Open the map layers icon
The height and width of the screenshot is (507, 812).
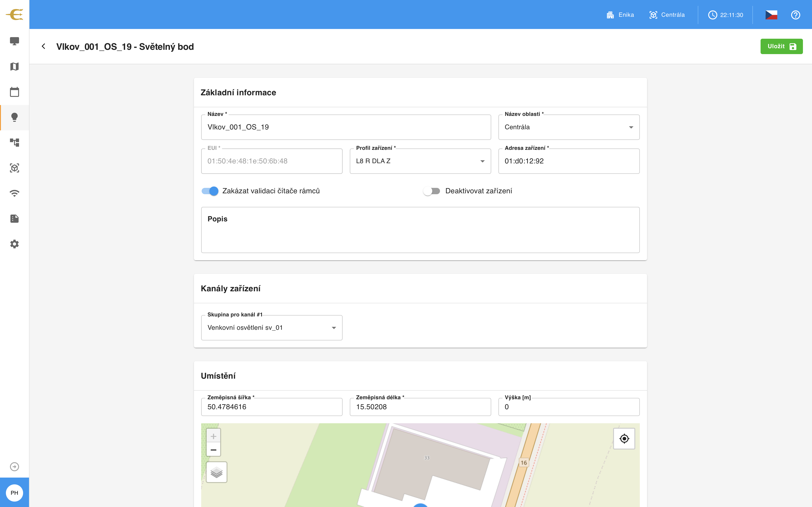pos(216,472)
